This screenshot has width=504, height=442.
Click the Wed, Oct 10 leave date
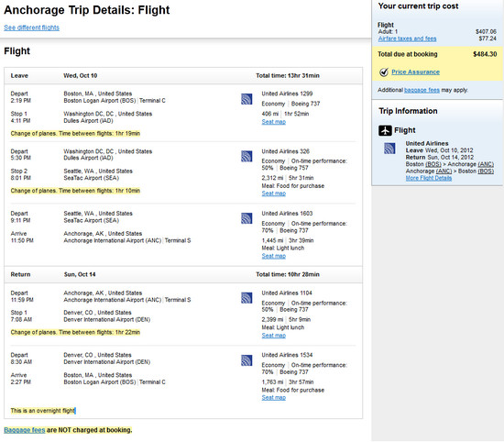pos(81,75)
